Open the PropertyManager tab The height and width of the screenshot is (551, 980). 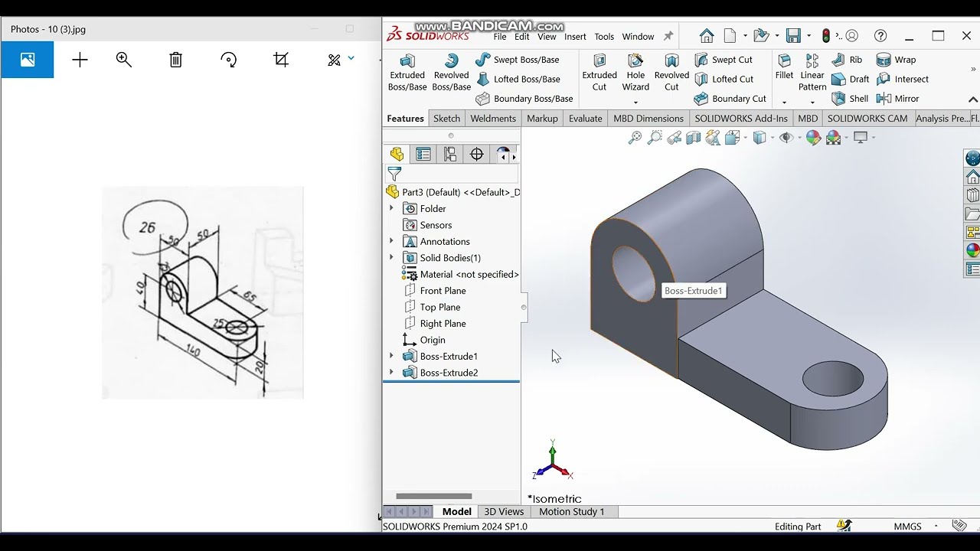pyautogui.click(x=423, y=155)
